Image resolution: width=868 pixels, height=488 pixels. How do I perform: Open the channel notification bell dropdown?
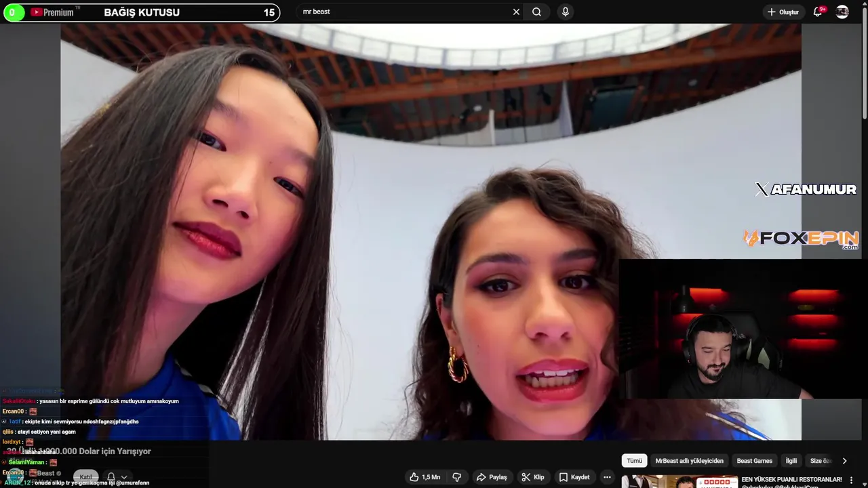coord(116,477)
